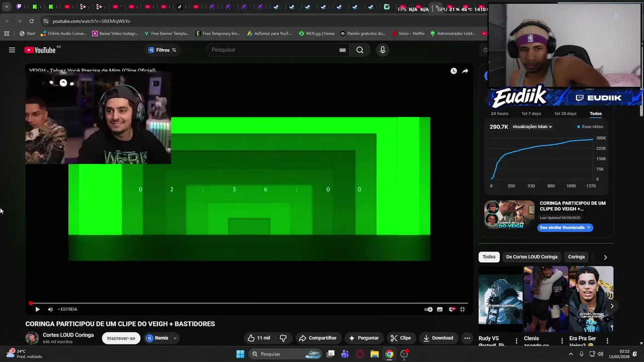Open the Opera browser taskbar icon
644x362 pixels.
360,354
